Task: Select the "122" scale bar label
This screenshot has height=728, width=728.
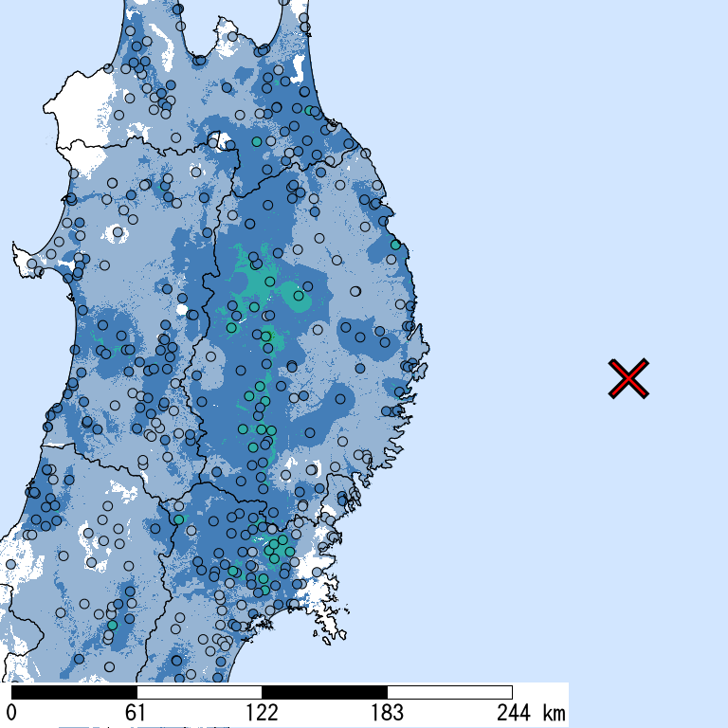Action: (x=262, y=713)
